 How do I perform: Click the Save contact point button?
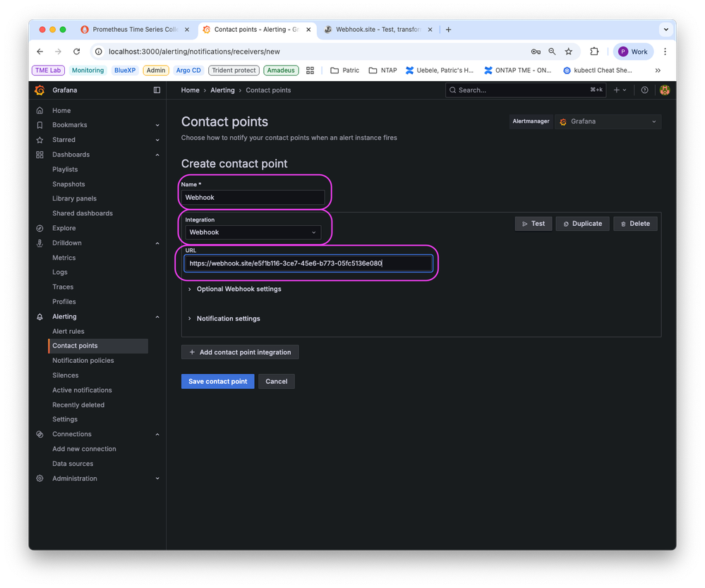click(x=217, y=381)
